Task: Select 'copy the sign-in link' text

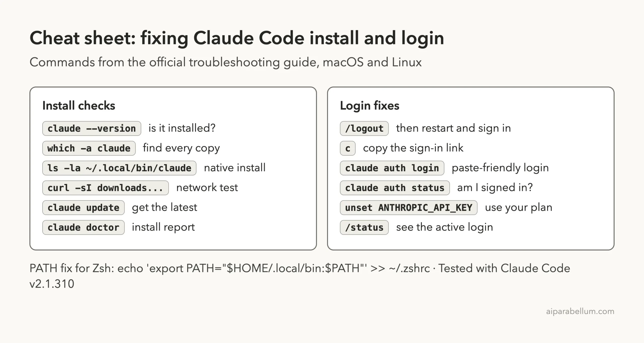Action: tap(413, 148)
